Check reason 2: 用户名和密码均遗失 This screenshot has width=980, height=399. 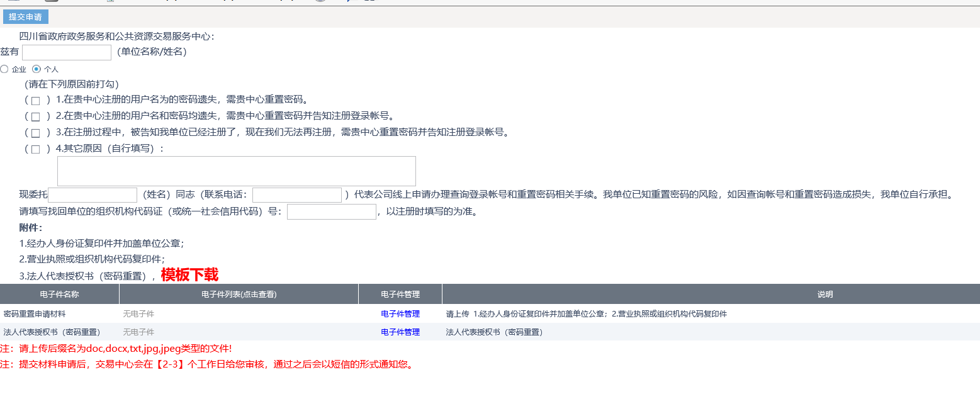[x=36, y=117]
